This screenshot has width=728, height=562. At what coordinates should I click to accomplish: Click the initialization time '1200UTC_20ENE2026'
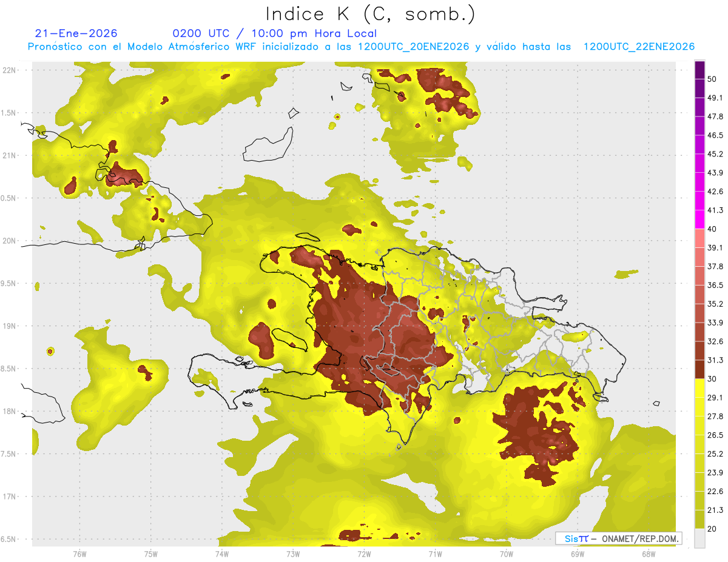[414, 47]
